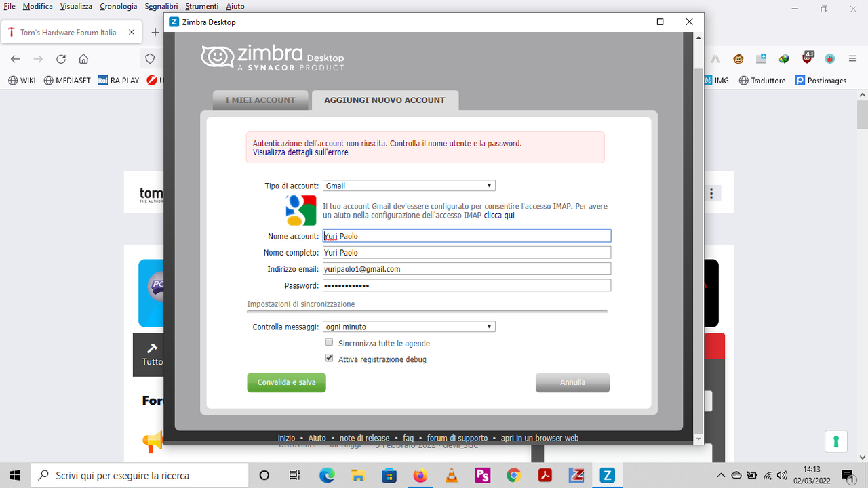Click the shield tracking protection icon
Viewport: 868px width, 488px height.
click(x=151, y=59)
